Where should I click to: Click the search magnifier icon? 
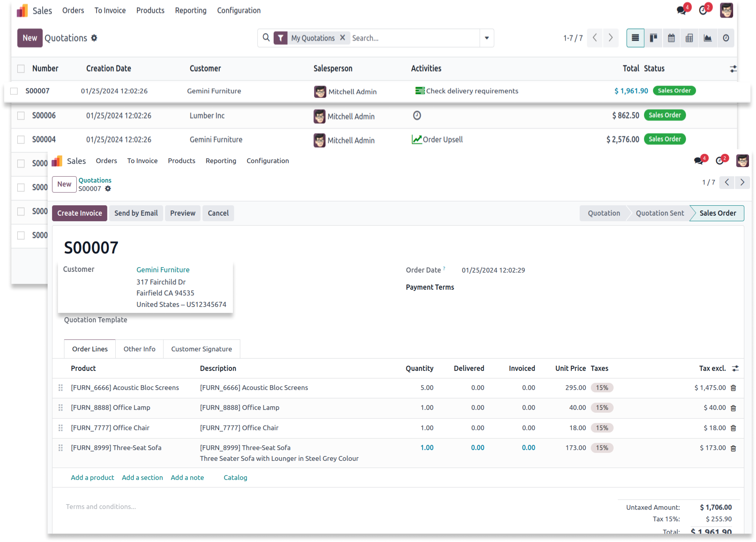point(266,38)
